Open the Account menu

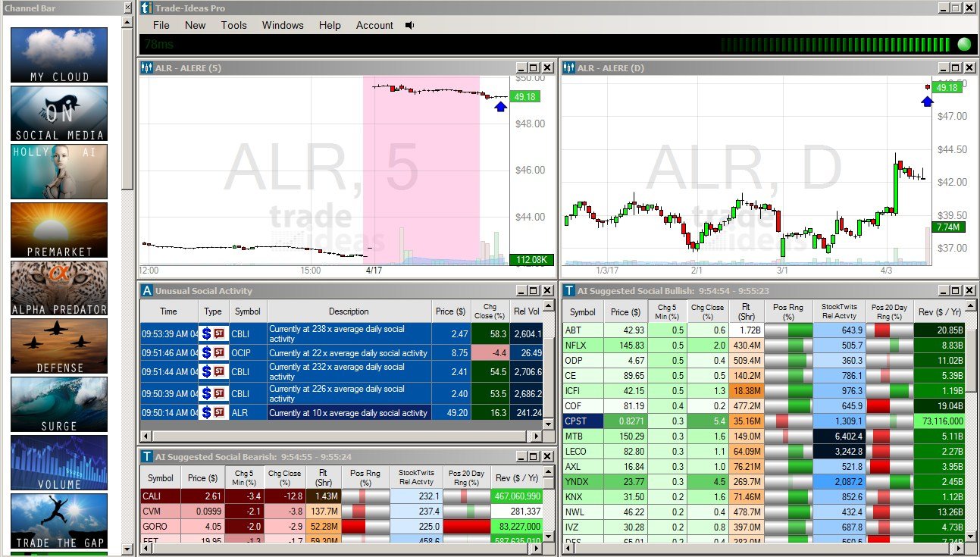(374, 25)
